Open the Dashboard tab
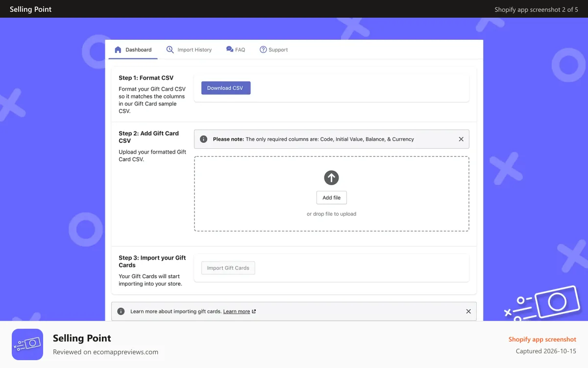The height and width of the screenshot is (368, 588). (x=133, y=50)
